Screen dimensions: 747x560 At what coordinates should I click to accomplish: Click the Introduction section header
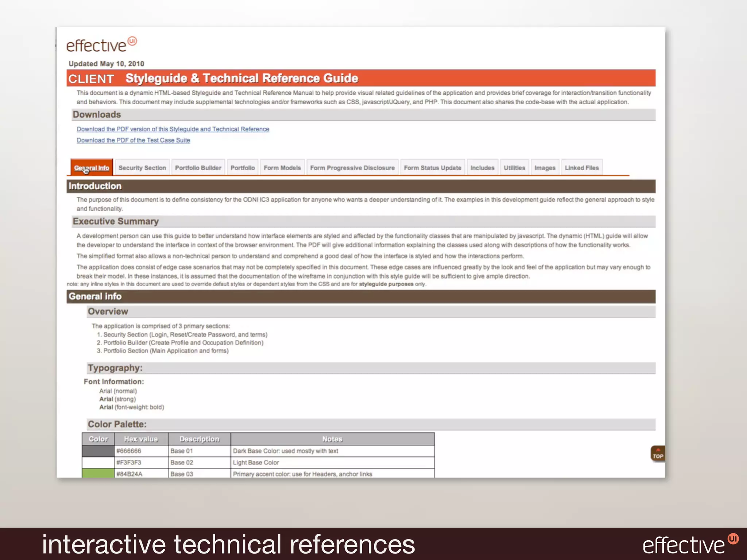click(361, 186)
